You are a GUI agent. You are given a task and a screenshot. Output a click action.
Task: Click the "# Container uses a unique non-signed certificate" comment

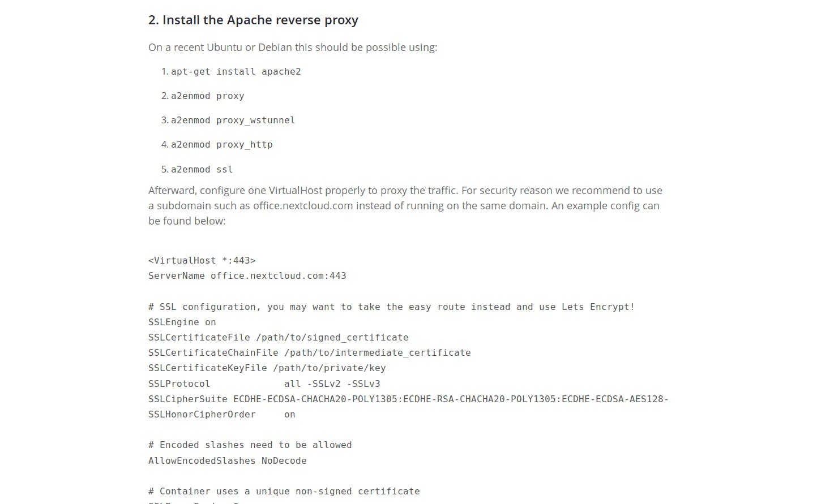pos(284,492)
